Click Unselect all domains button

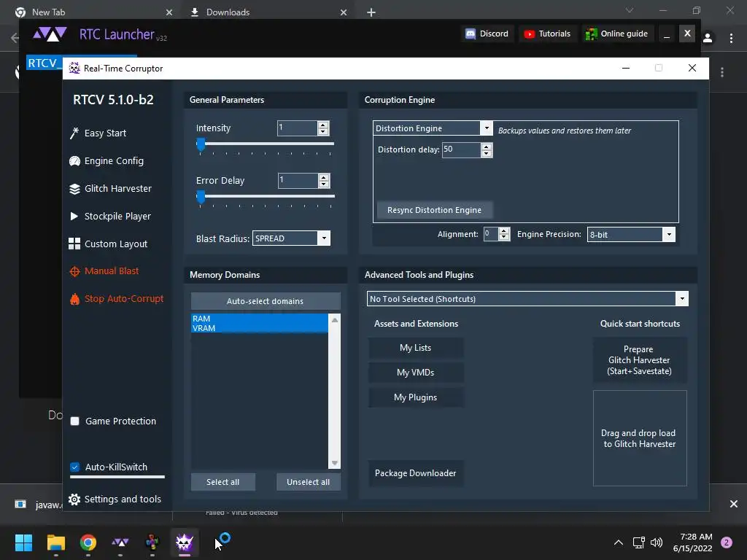(309, 482)
